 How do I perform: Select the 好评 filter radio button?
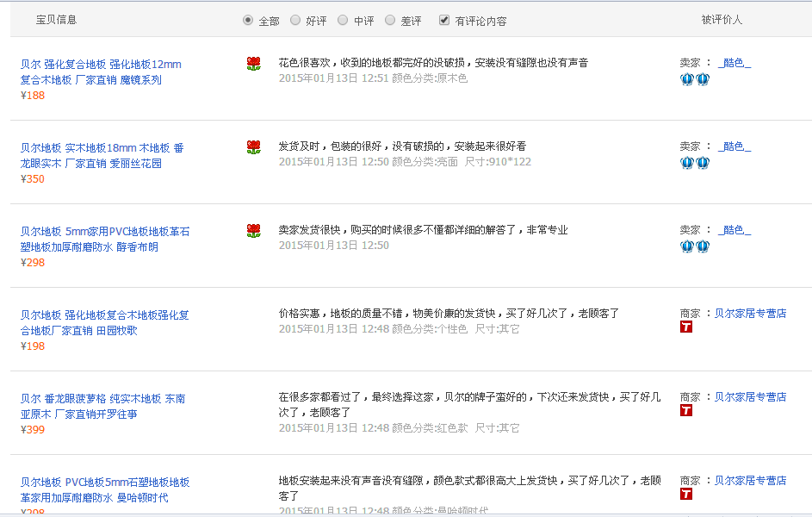pos(295,20)
